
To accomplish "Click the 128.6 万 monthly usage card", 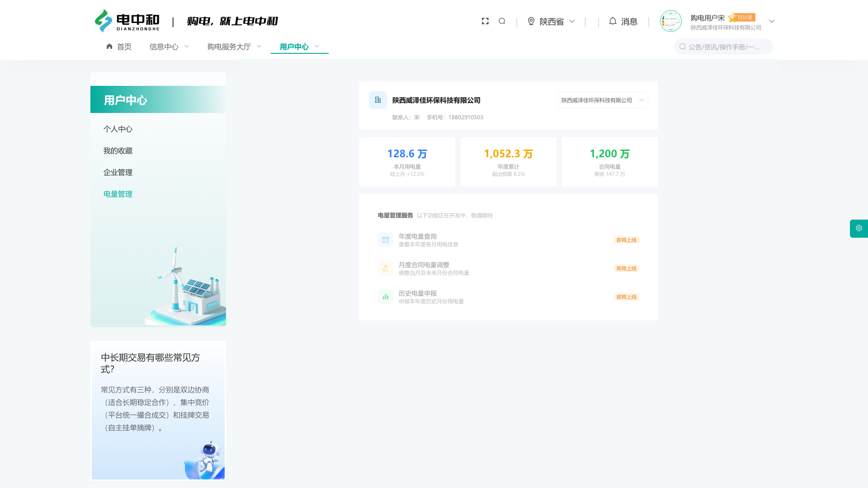I will tap(407, 162).
